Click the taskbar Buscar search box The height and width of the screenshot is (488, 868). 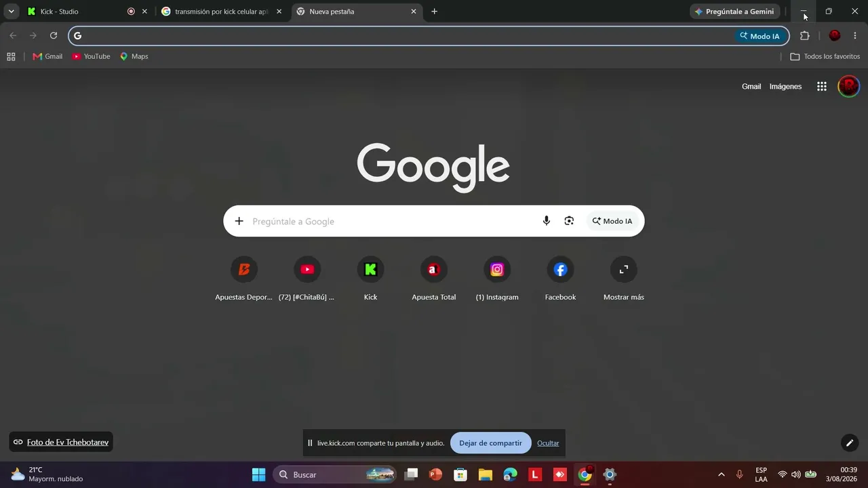tap(335, 474)
